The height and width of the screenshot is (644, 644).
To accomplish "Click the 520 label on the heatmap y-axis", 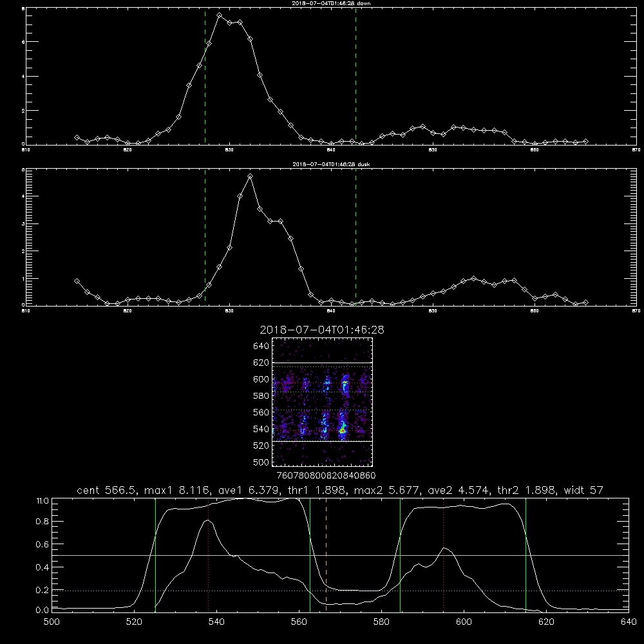I will (261, 446).
